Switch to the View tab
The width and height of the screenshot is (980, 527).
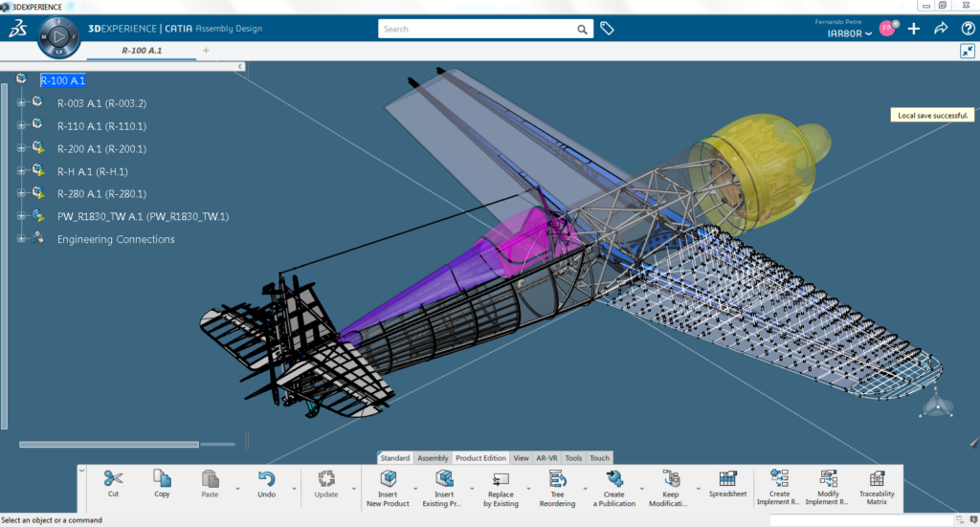coord(522,458)
